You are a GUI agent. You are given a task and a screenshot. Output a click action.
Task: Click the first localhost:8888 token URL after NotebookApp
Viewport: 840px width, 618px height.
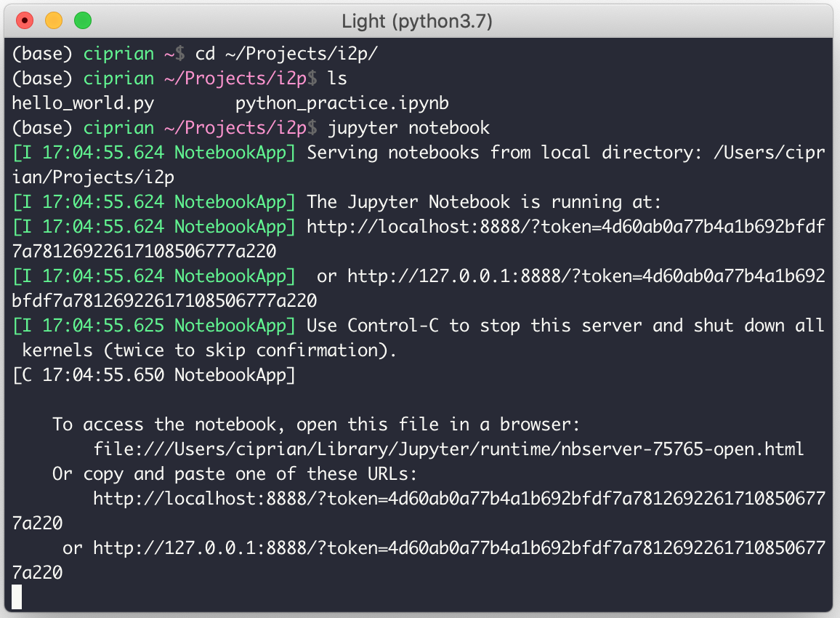point(566,227)
